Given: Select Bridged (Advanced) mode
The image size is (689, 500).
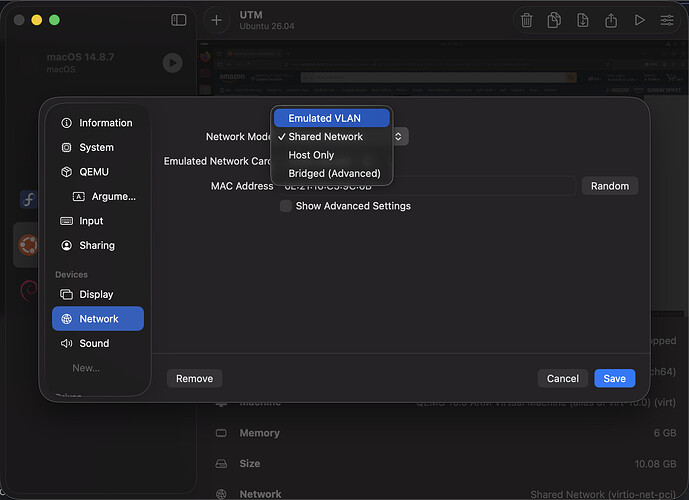Looking at the screenshot, I should 332,174.
